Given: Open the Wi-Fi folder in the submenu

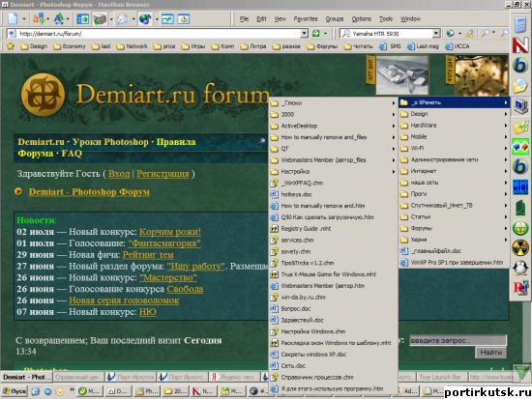Looking at the screenshot, I should [x=454, y=148].
